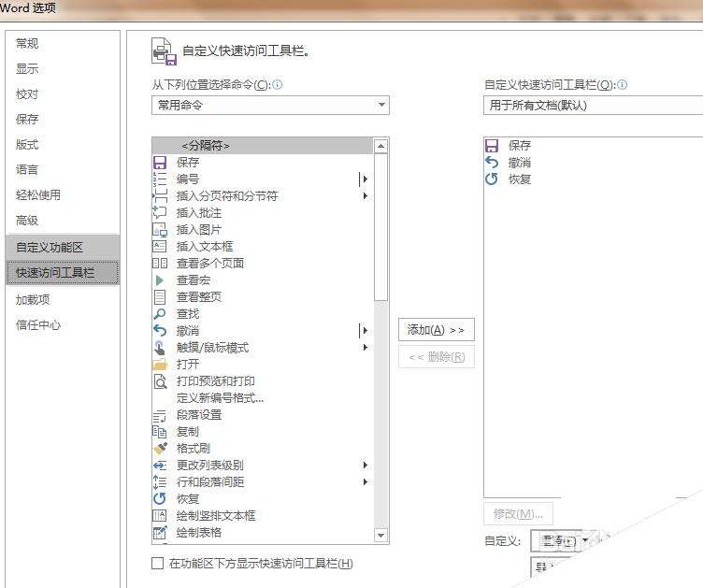Click the View whole page icon (查看整页)

tap(160, 297)
